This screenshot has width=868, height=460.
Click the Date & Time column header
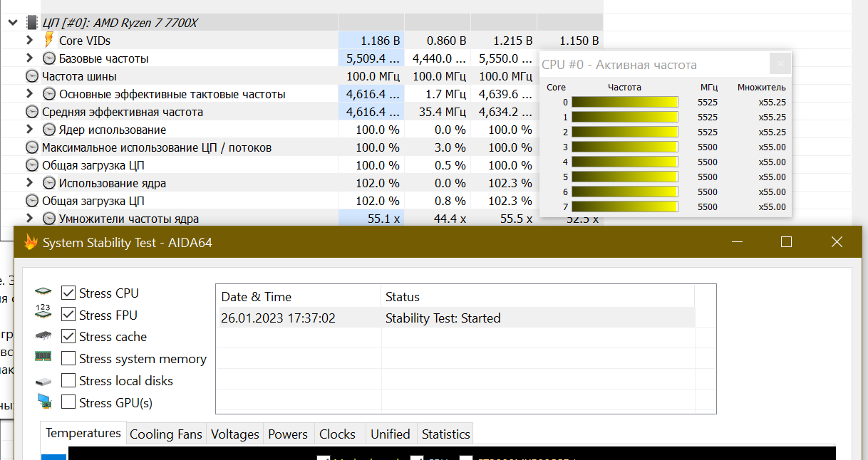(x=299, y=297)
